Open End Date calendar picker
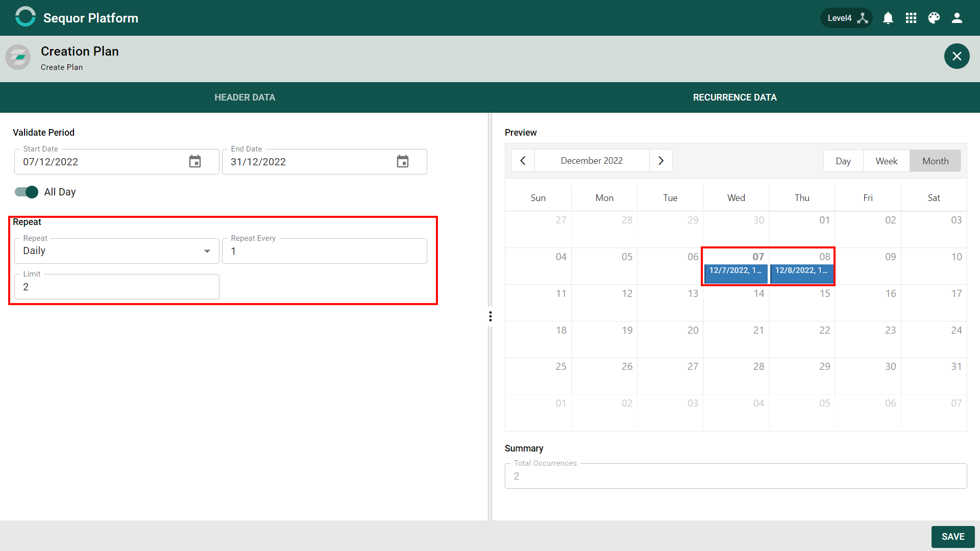The width and height of the screenshot is (980, 551). click(x=403, y=161)
